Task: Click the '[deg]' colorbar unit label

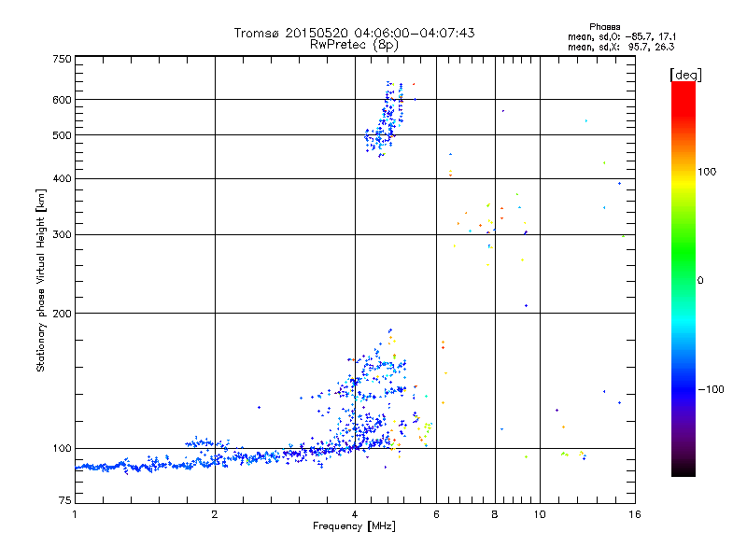Action: [685, 75]
